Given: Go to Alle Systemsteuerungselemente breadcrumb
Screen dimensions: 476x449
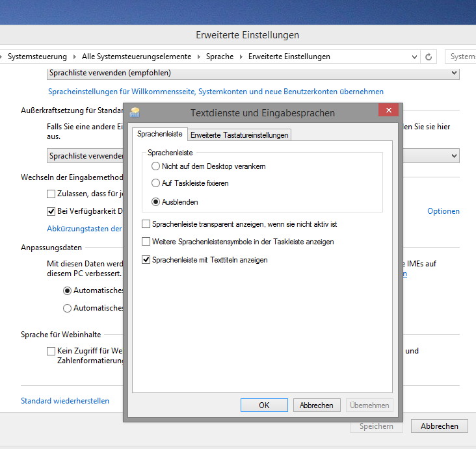Looking at the screenshot, I should tap(137, 57).
